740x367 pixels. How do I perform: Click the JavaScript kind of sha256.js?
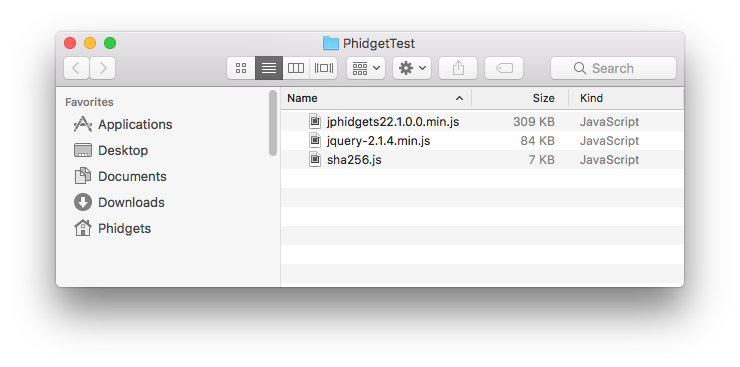(x=609, y=159)
